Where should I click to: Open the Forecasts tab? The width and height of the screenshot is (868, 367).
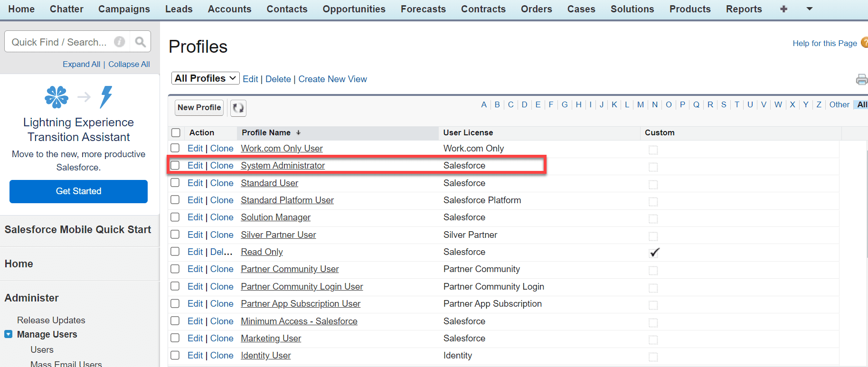[x=423, y=9]
